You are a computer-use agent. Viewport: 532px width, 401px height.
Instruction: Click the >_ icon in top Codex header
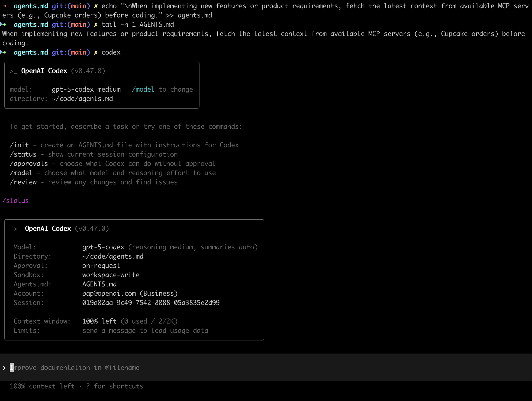pos(13,71)
